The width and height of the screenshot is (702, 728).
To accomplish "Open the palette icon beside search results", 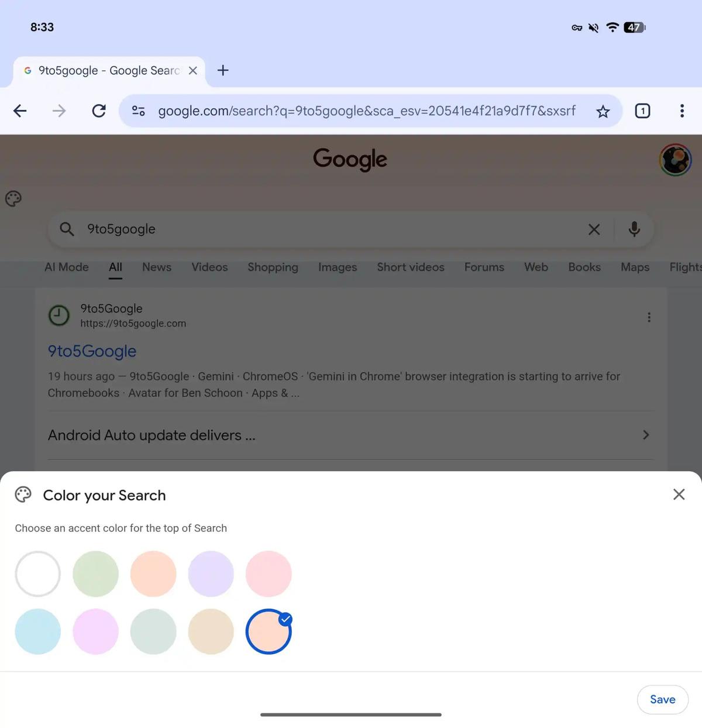I will [x=13, y=199].
